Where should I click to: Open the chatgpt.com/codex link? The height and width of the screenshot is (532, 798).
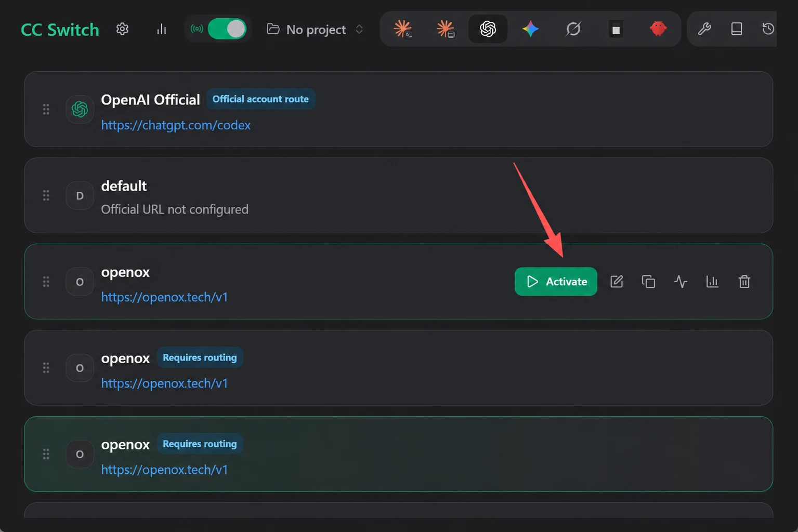click(176, 125)
